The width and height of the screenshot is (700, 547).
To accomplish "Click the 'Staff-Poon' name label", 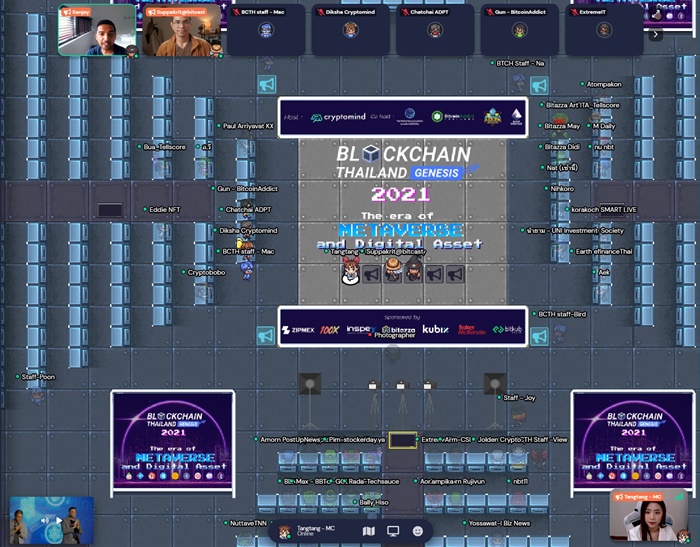I will [x=38, y=377].
